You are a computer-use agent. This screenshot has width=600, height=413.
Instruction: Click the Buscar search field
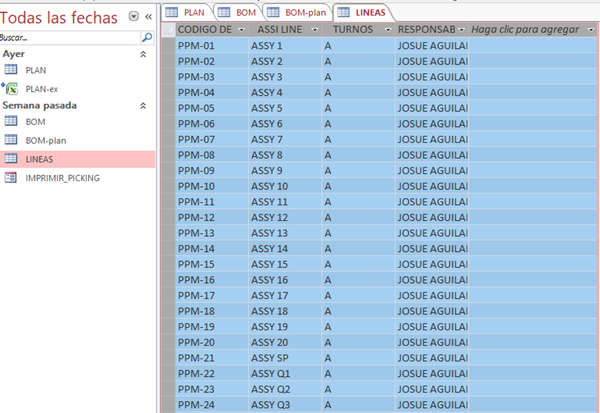pos(70,37)
